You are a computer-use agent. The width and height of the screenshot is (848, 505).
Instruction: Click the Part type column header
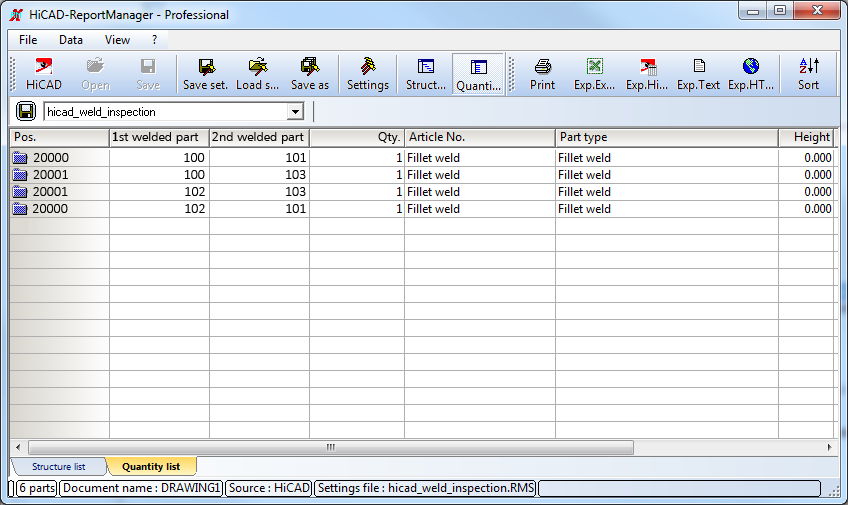coord(667,137)
